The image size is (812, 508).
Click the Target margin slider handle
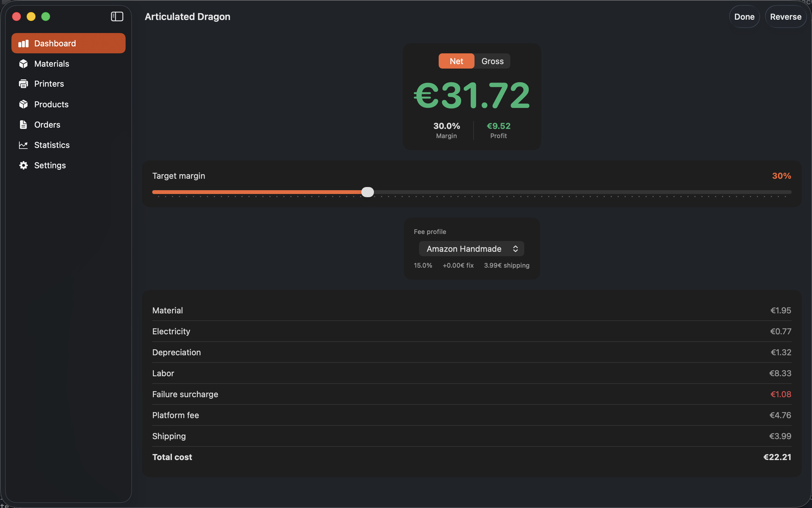point(367,192)
